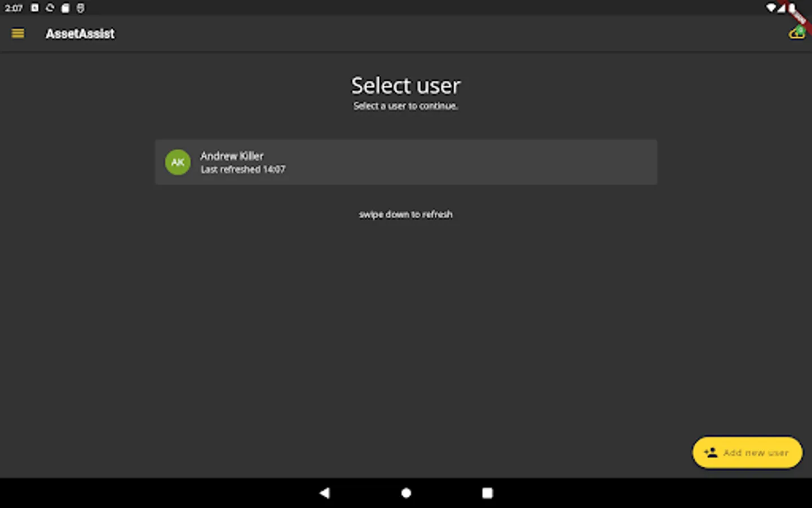Open the hamburger navigation menu

(x=18, y=33)
